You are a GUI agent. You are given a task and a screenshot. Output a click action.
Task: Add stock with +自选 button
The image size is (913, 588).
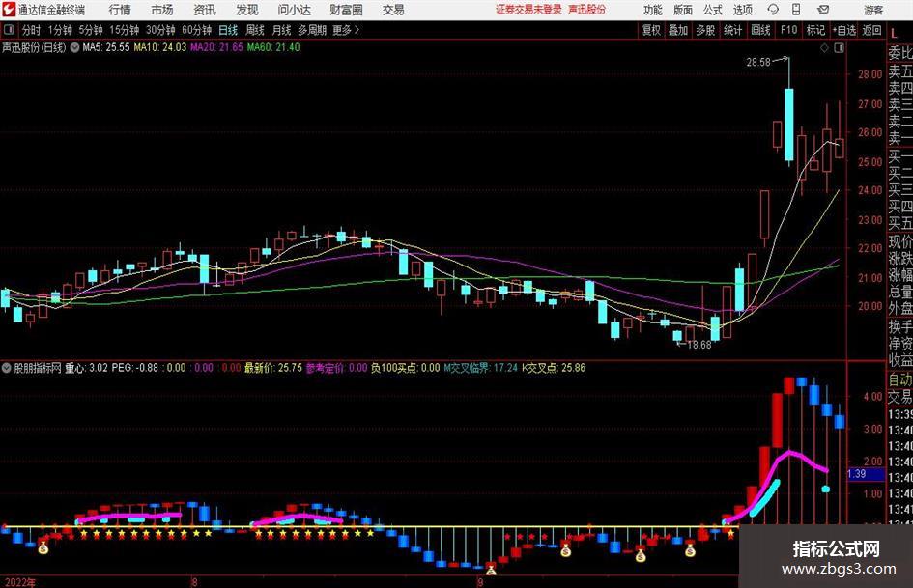(x=844, y=30)
